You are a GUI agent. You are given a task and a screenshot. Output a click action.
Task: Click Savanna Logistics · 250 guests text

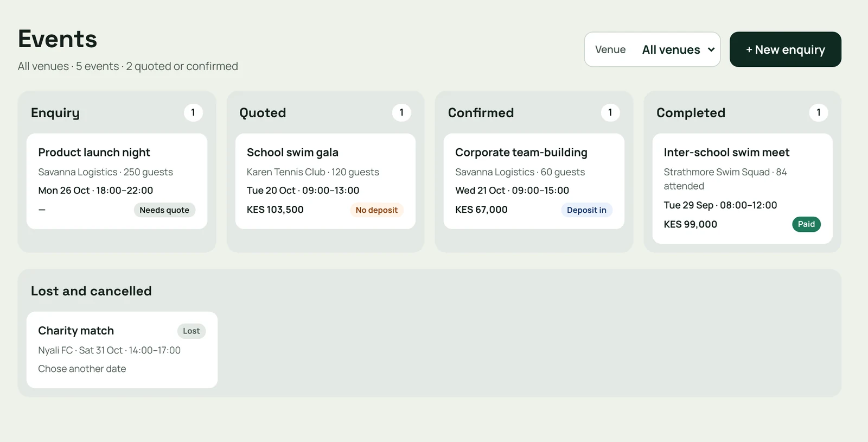click(x=105, y=172)
